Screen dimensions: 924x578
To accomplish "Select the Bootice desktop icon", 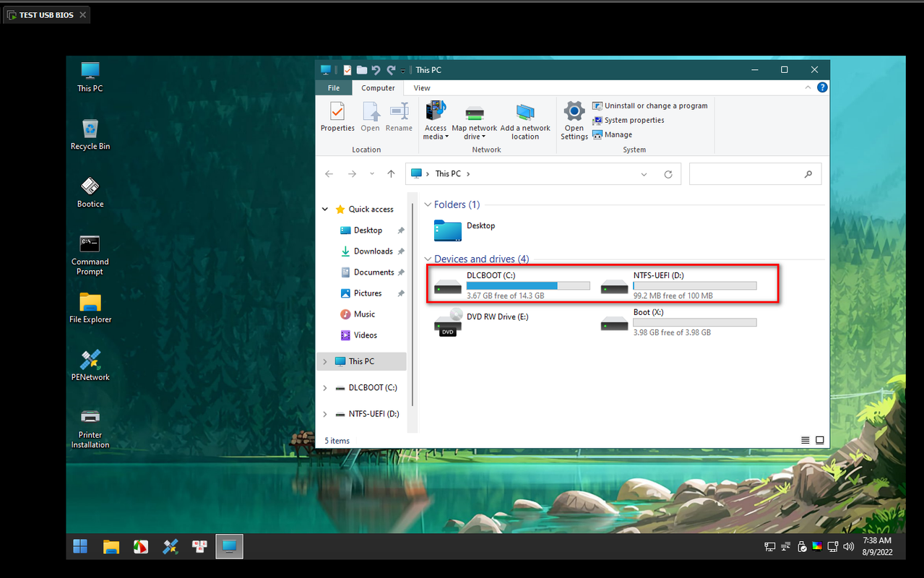I will point(90,193).
